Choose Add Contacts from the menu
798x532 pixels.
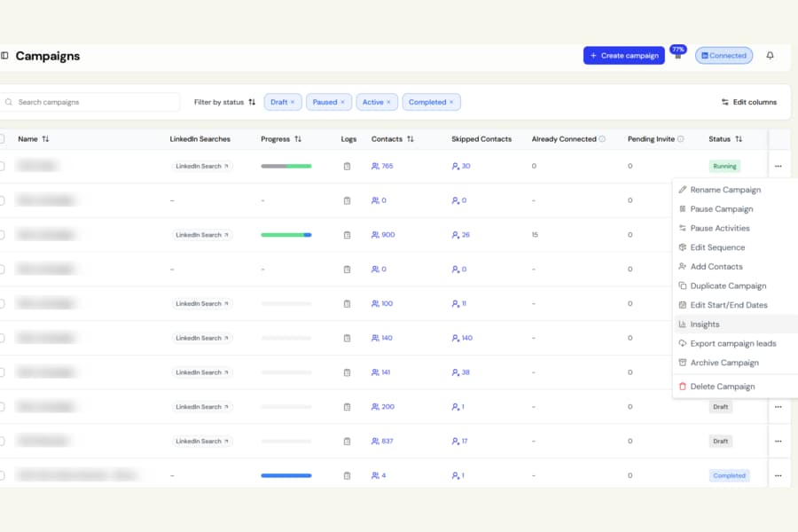[x=735, y=266]
